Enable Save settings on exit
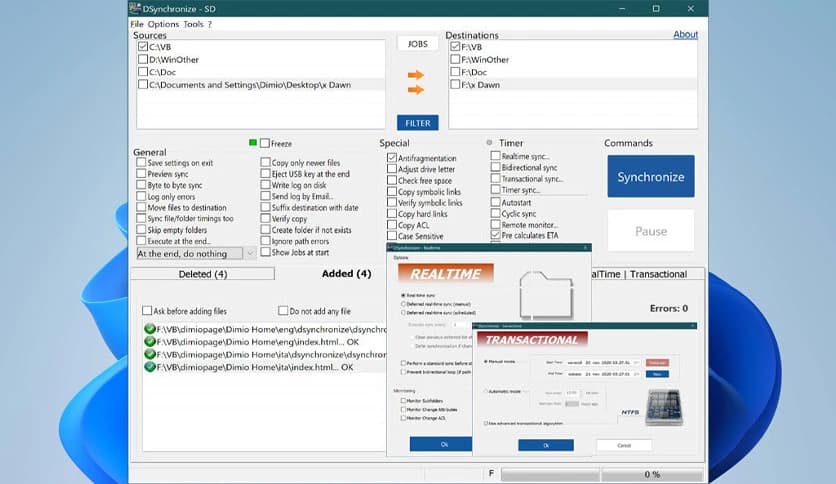The image size is (836, 484). [141, 162]
